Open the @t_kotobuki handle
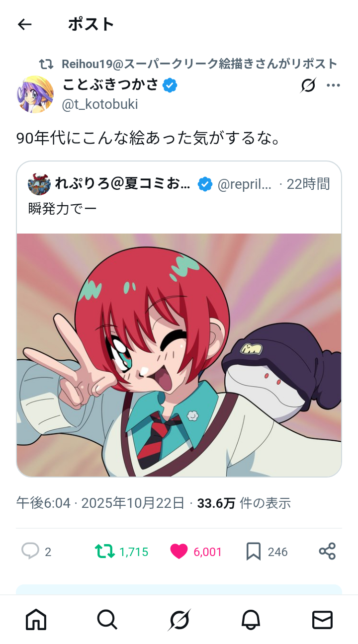Viewport: 358px width, 644px height. 100,104
